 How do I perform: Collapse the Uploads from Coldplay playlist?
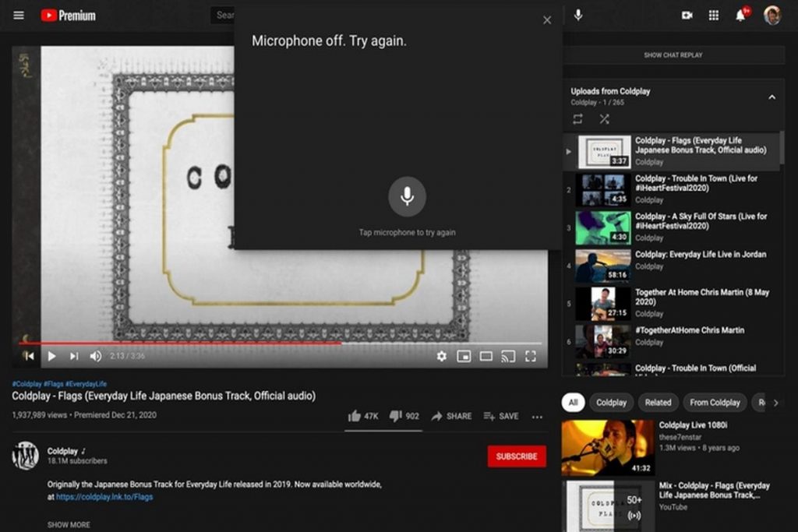coord(772,97)
